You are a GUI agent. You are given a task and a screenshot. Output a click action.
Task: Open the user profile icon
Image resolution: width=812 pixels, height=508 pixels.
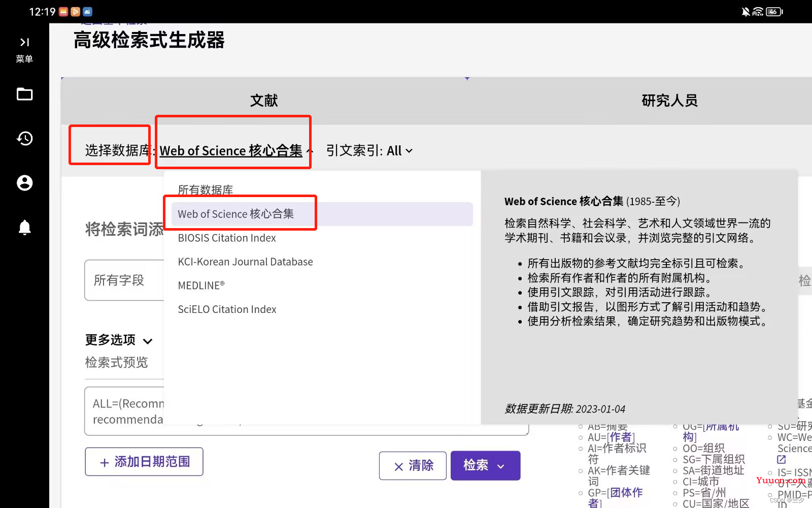[24, 183]
